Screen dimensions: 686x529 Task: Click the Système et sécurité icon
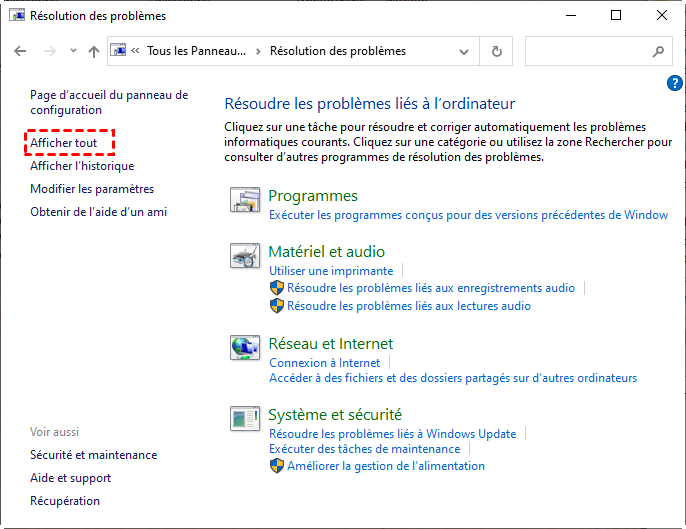coord(245,418)
